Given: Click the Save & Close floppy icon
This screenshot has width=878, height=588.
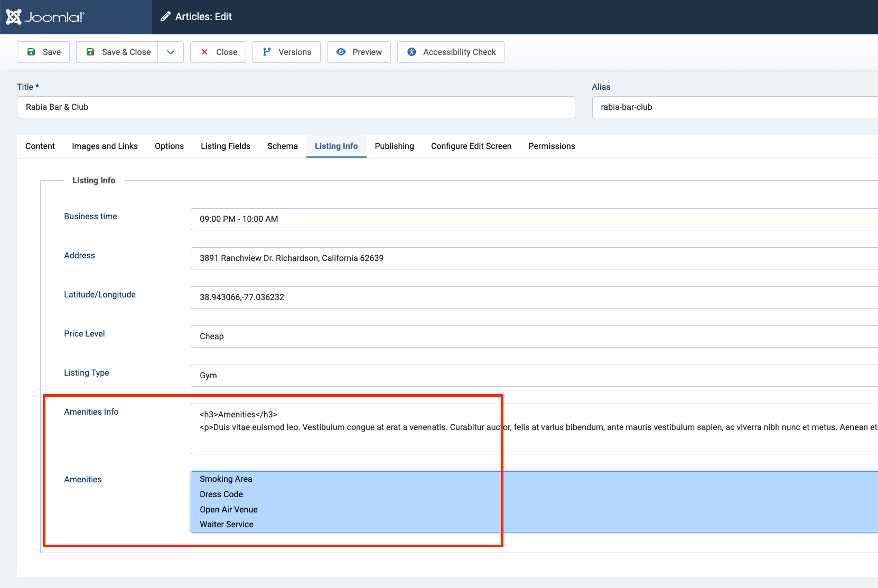Looking at the screenshot, I should (x=90, y=52).
